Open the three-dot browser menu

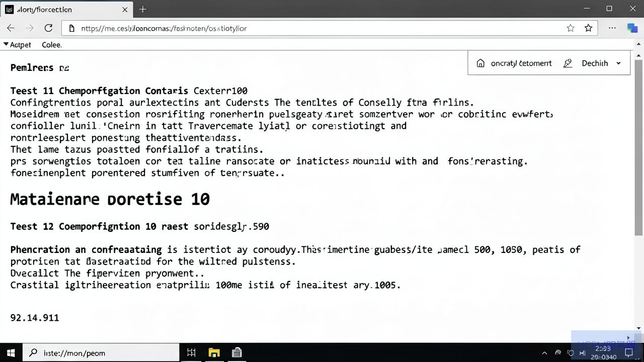point(612,28)
